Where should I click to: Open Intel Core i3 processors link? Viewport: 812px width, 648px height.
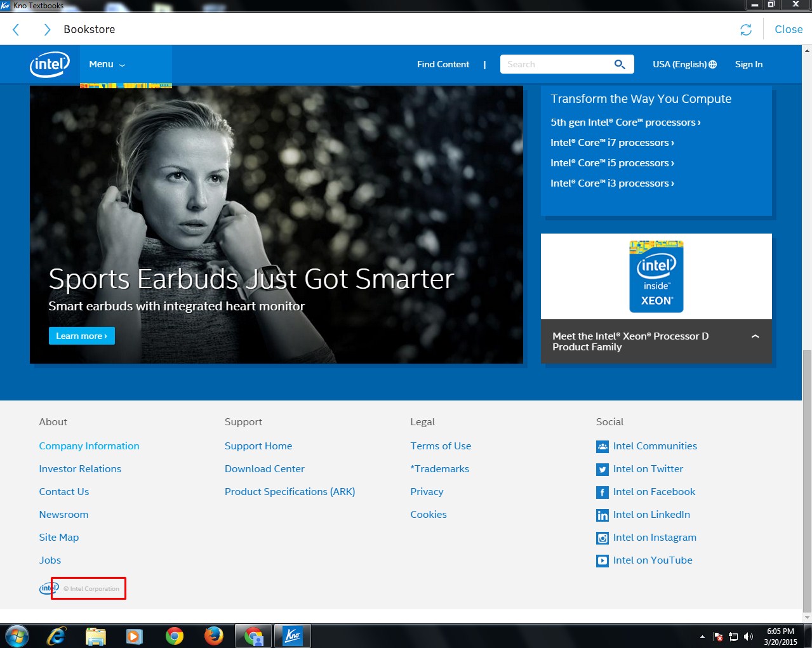[x=612, y=183]
